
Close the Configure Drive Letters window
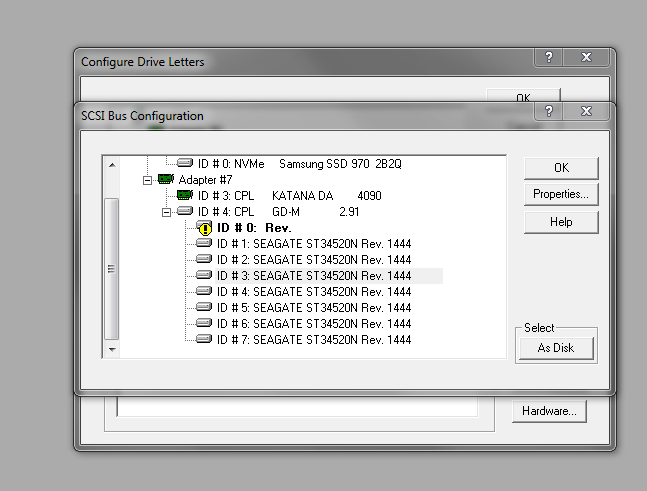tap(586, 57)
